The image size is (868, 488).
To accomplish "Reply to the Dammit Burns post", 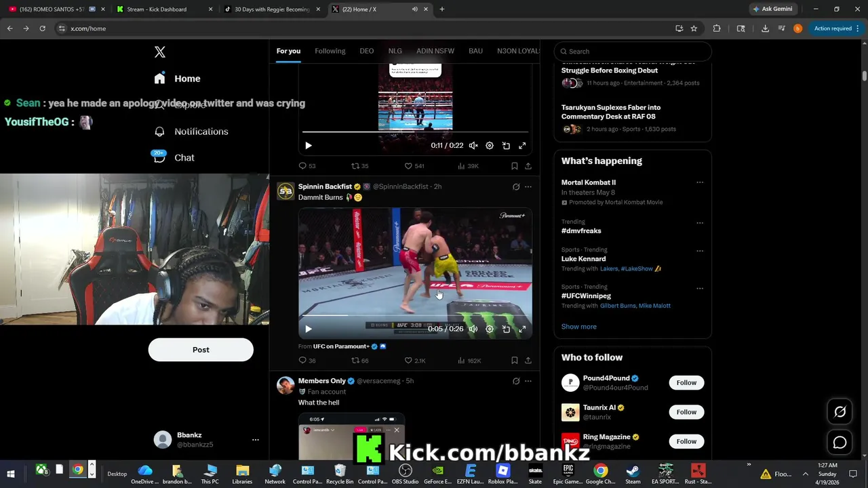I will tap(307, 361).
